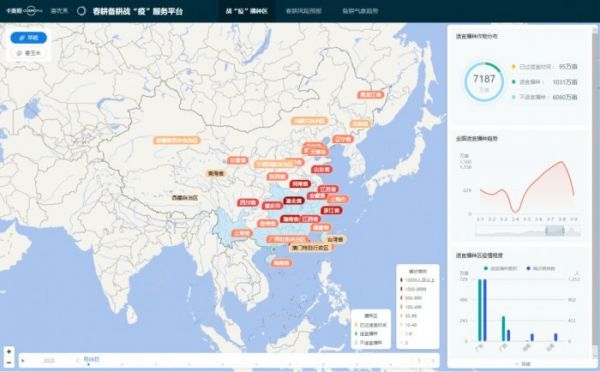600x372 pixels.
Task: Click the tallest green bar in the bar chart
Action: (x=480, y=310)
